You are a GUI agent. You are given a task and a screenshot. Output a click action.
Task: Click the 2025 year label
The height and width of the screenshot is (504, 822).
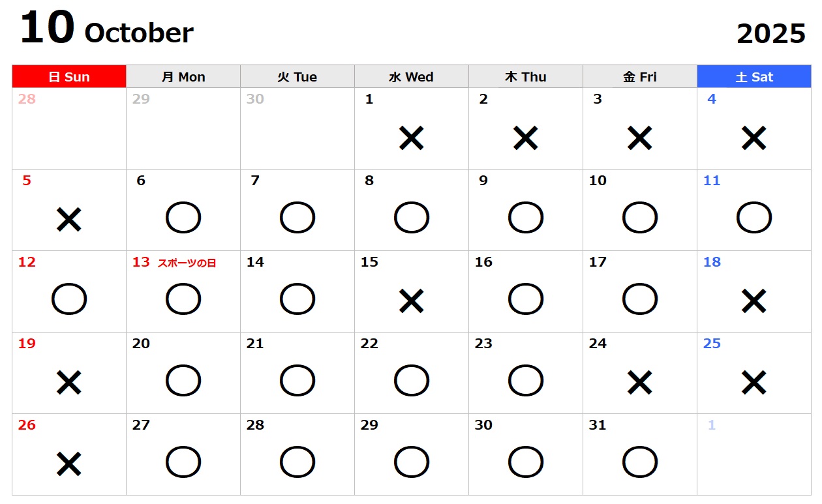point(771,33)
